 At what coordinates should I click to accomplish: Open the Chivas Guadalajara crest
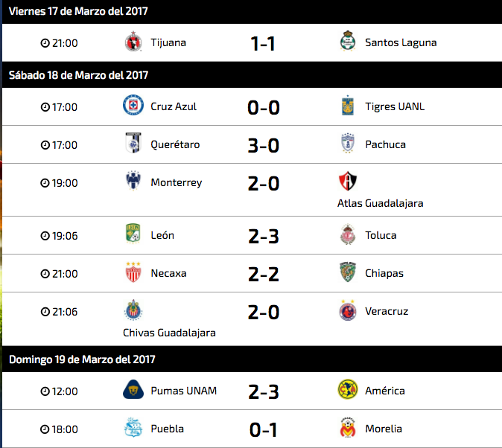(x=133, y=310)
